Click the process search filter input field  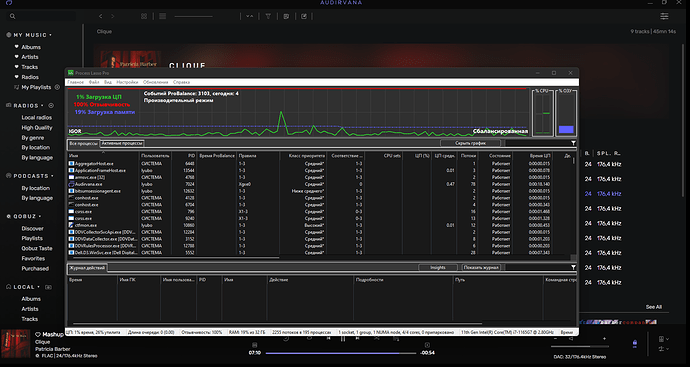[x=537, y=143]
